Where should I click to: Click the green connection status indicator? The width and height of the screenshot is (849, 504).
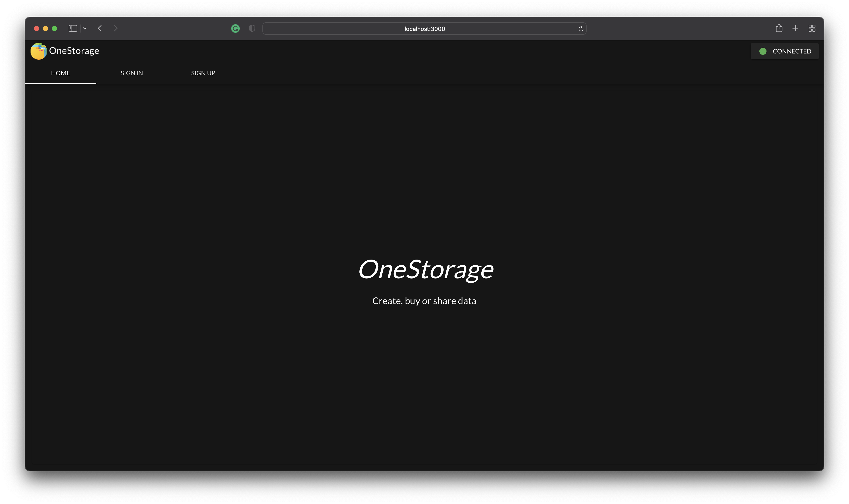762,51
